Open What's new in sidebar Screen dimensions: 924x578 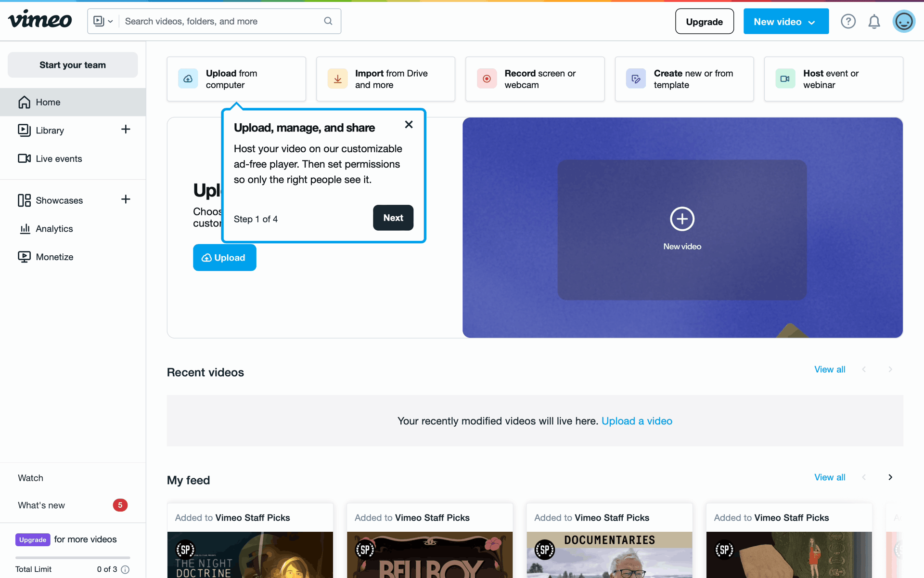(41, 505)
